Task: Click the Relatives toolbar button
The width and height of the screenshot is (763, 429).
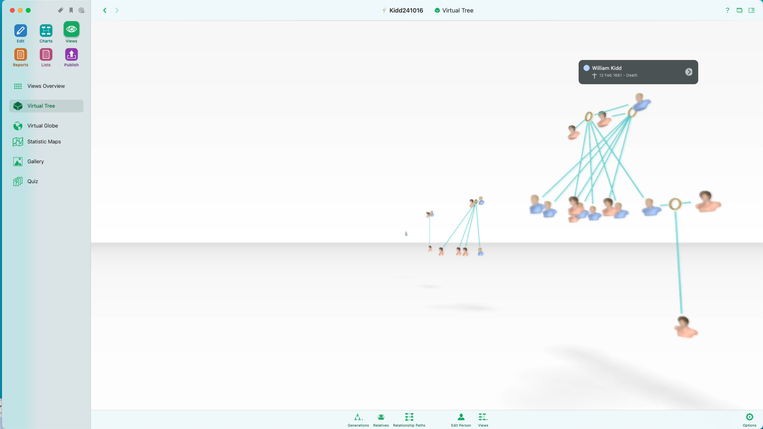Action: [381, 420]
